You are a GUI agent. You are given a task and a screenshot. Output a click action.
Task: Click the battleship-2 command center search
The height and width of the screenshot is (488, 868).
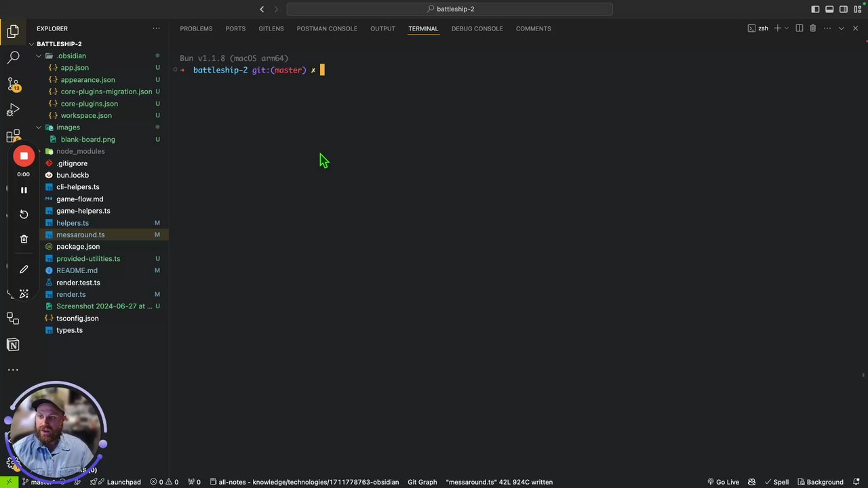(x=450, y=9)
